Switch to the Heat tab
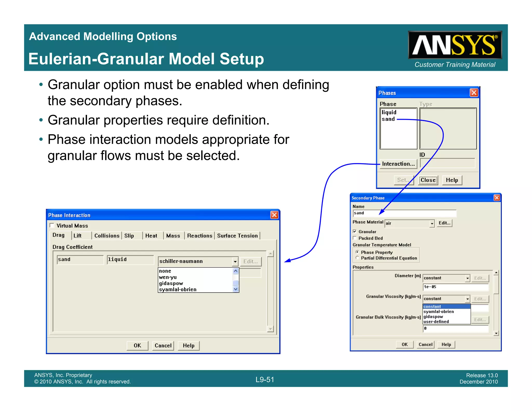The height and width of the screenshot is (411, 532). 153,236
